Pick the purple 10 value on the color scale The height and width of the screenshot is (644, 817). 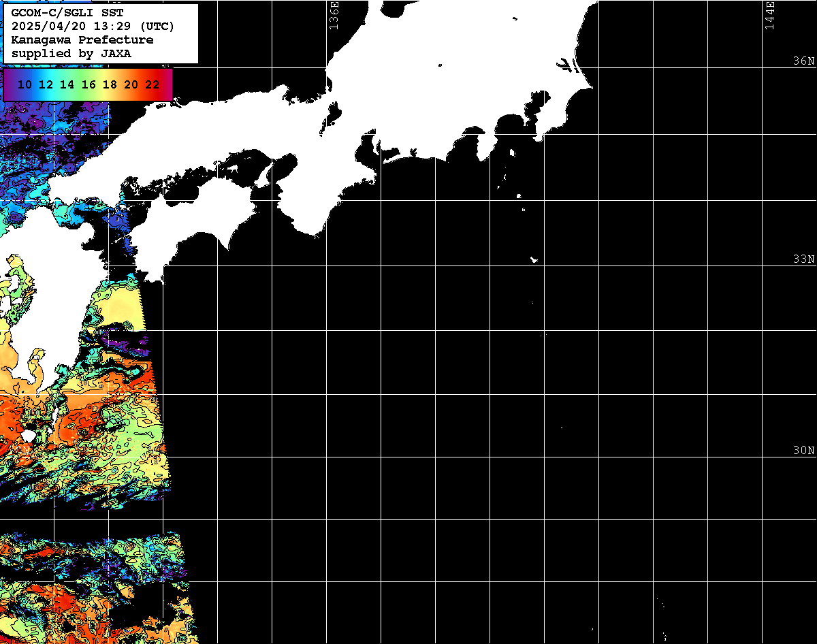point(25,84)
